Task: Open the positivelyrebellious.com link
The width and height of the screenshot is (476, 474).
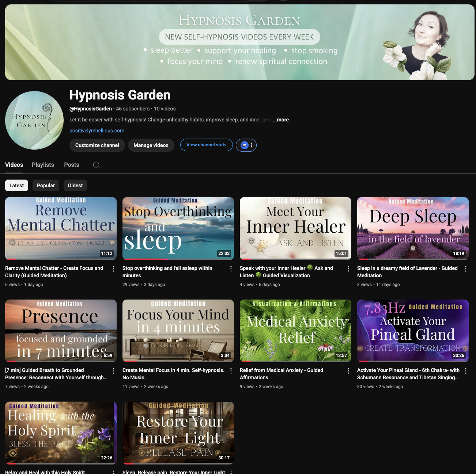Action: point(97,131)
